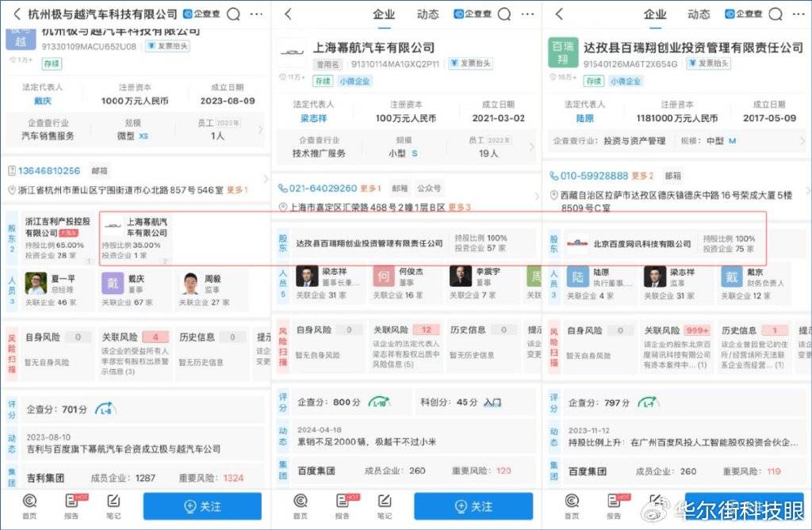812x530 pixels.
Task: Open shareholder 浙江吉利产投控股有限公司
Action: (x=57, y=238)
